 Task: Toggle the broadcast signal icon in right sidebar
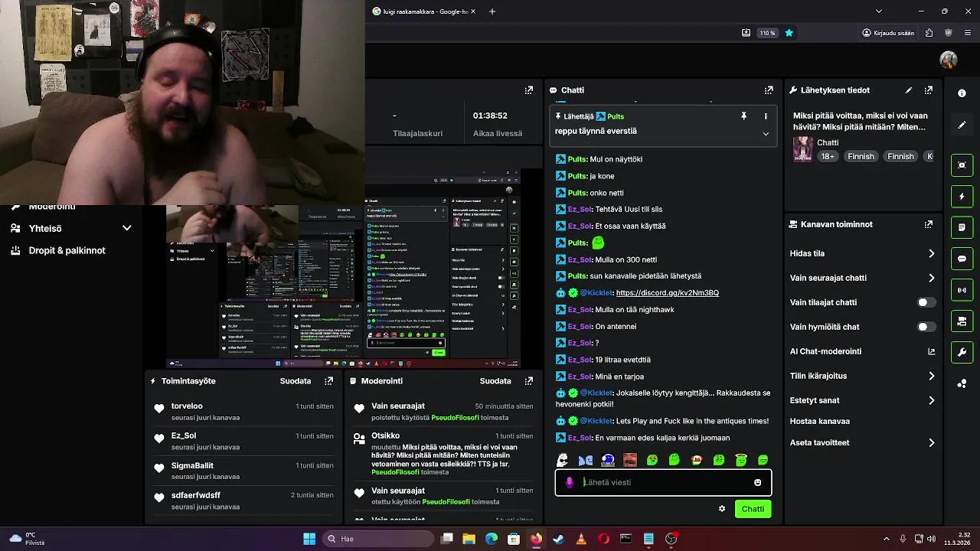962,290
